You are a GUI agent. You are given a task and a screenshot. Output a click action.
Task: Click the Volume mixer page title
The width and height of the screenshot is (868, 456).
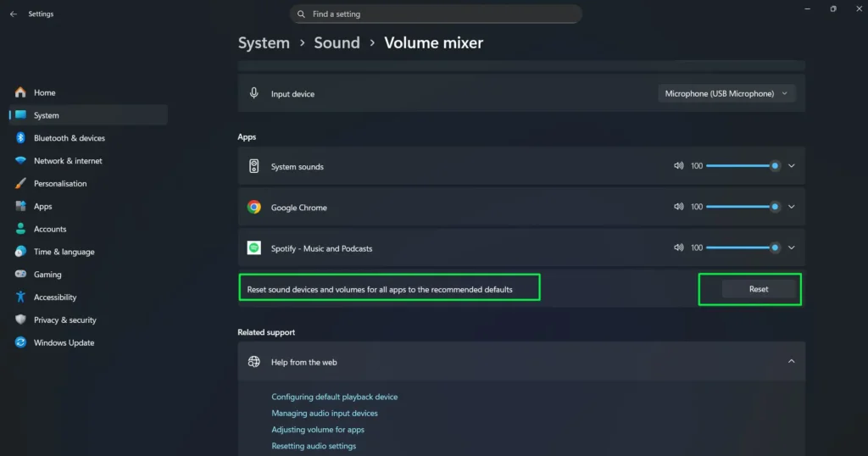coord(433,42)
